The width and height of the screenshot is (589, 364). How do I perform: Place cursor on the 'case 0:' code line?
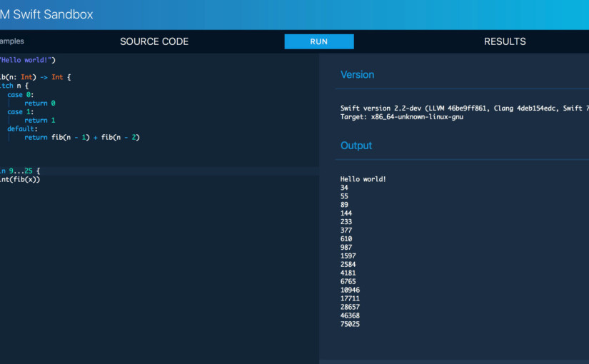click(21, 94)
